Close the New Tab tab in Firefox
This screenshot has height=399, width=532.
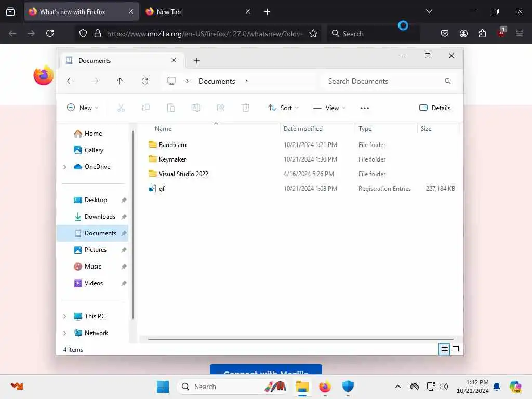pyautogui.click(x=248, y=11)
